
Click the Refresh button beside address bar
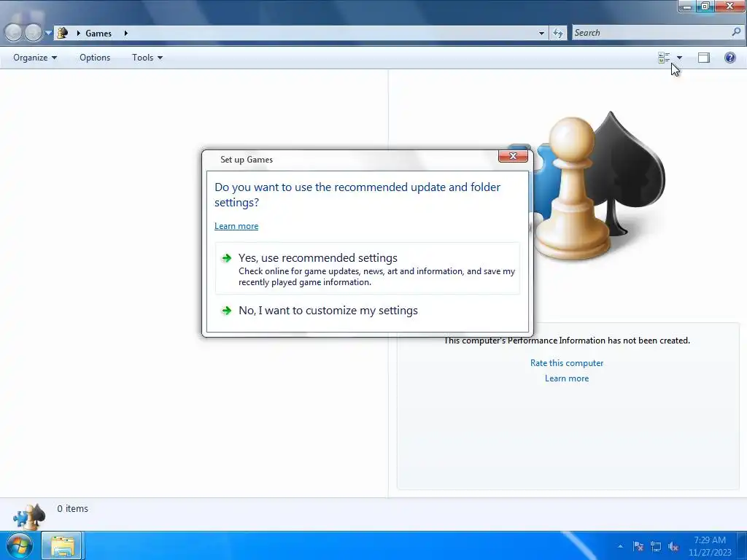coord(558,33)
